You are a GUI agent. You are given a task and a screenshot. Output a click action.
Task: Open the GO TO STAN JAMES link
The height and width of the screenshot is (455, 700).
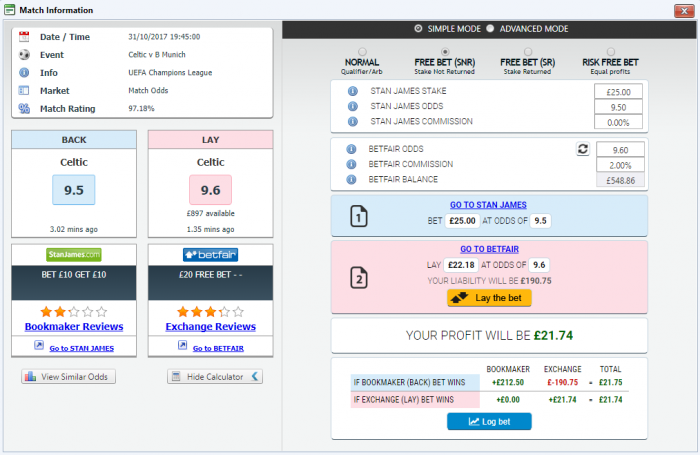pos(488,205)
